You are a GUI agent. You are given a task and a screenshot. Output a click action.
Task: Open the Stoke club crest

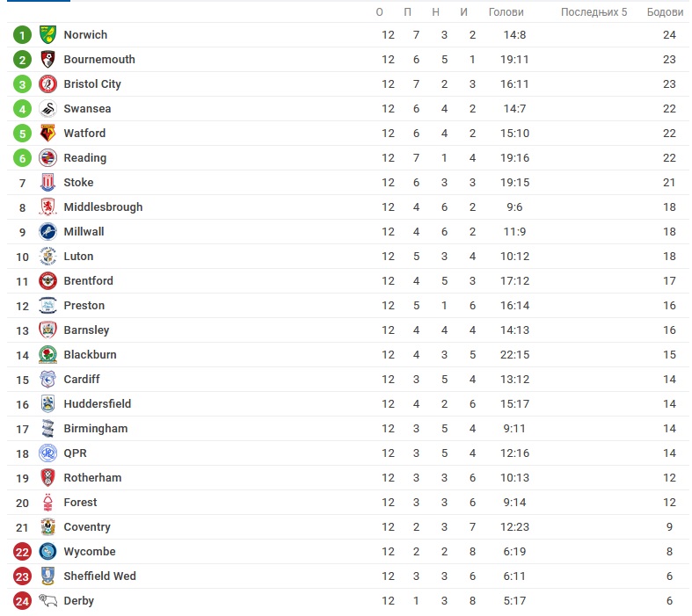coord(47,183)
